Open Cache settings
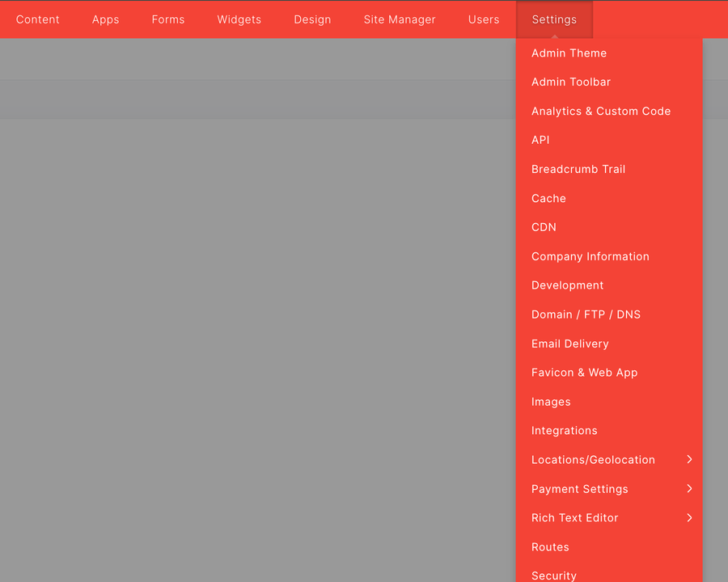 coord(609,199)
